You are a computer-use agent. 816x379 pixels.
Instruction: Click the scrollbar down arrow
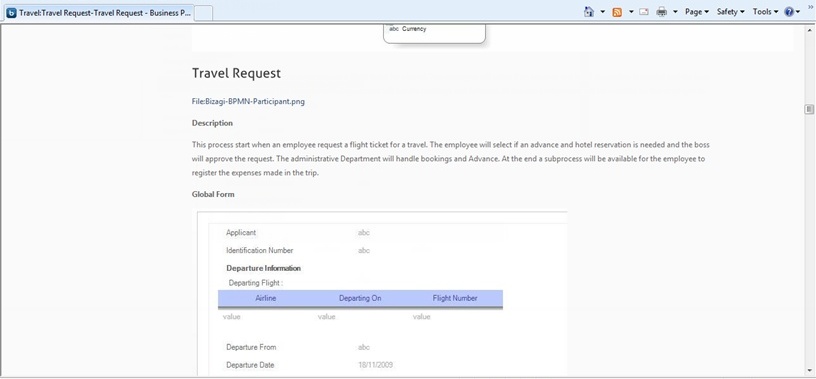point(809,370)
